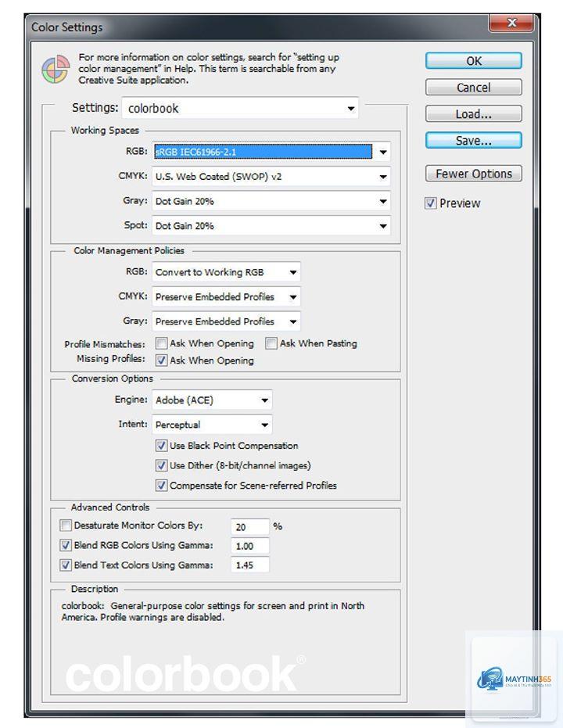Uncheck Missing Profiles Ask When Opening
563x728 pixels.
(161, 360)
